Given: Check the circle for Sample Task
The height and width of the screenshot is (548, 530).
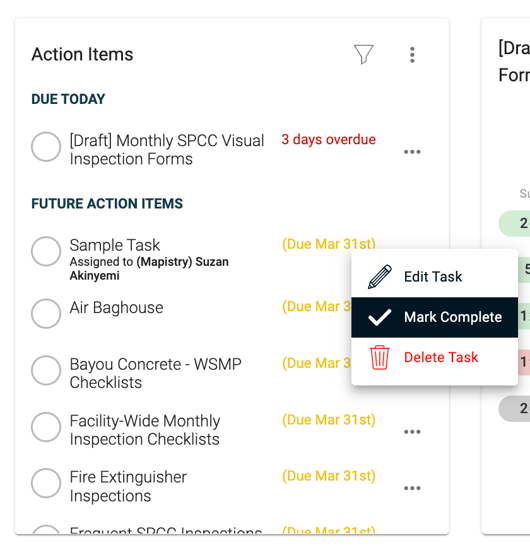Looking at the screenshot, I should (x=46, y=251).
